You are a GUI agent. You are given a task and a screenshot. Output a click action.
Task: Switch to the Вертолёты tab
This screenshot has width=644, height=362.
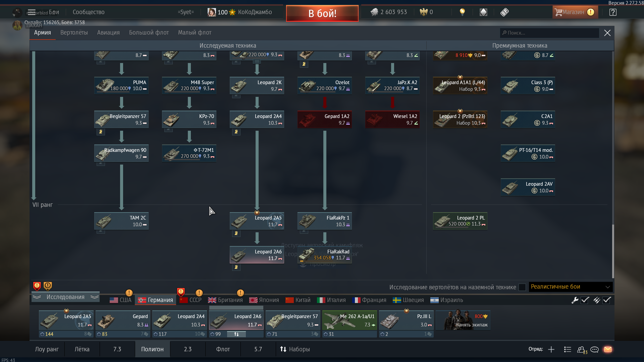pyautogui.click(x=74, y=33)
